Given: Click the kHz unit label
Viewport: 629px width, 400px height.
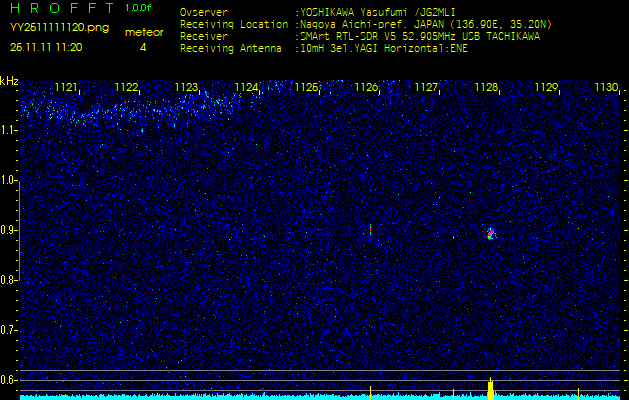Looking at the screenshot, I should (x=10, y=81).
